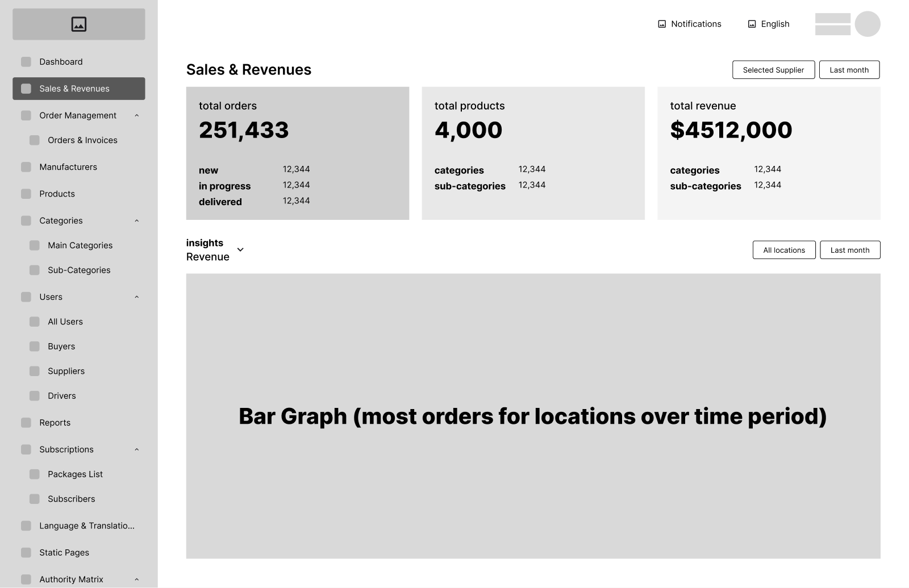Click the total products card
The width and height of the screenshot is (909, 588).
pos(533,153)
